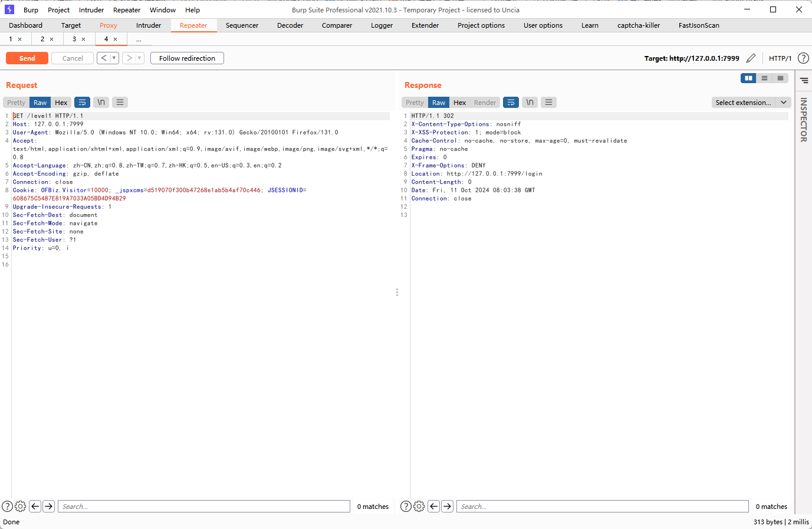Click the Request/Response splitter handle
812x529 pixels.
point(397,292)
